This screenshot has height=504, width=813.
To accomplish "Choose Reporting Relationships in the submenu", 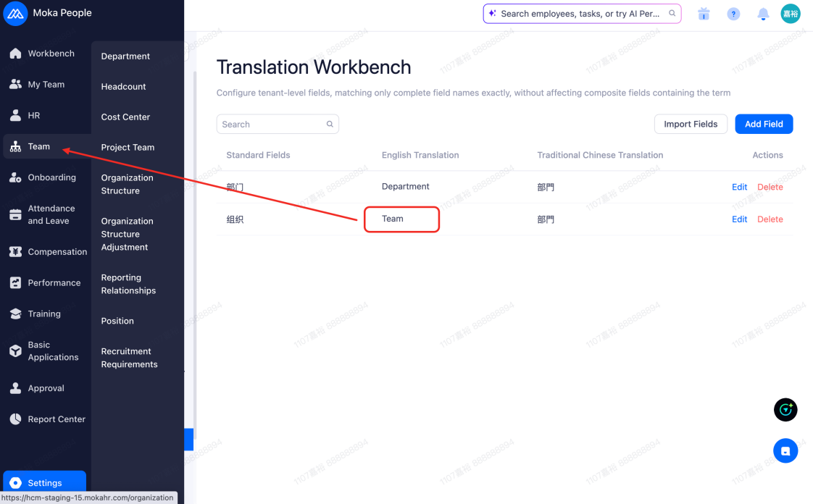I will click(x=128, y=284).
